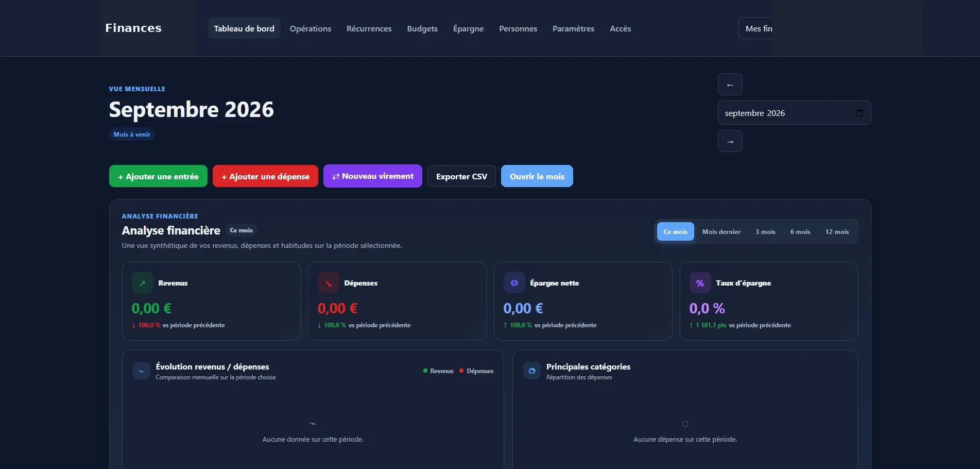Click the 'Ce mois' badge beside Analyse financière
Viewport: 980px width, 469px height.
[x=241, y=230]
